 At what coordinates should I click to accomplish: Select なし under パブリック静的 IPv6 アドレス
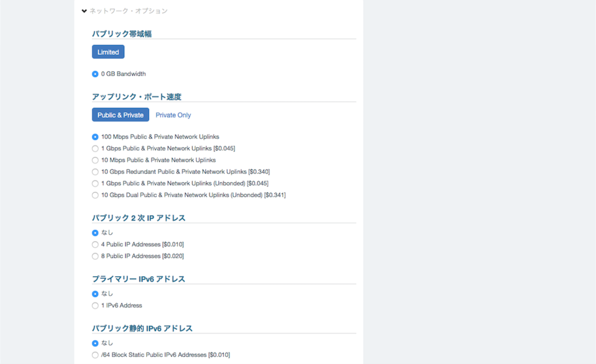[x=95, y=344]
